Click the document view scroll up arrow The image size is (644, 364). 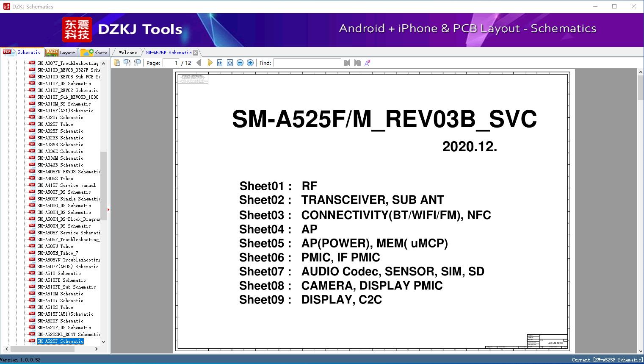[x=641, y=72]
